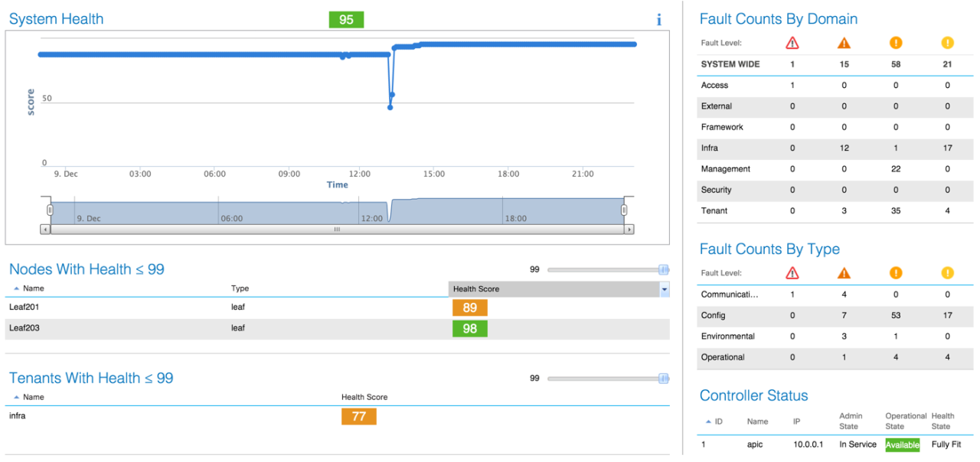Click the critical fault icon in Fault Counts By Type
980x462 pixels.
coord(792,273)
